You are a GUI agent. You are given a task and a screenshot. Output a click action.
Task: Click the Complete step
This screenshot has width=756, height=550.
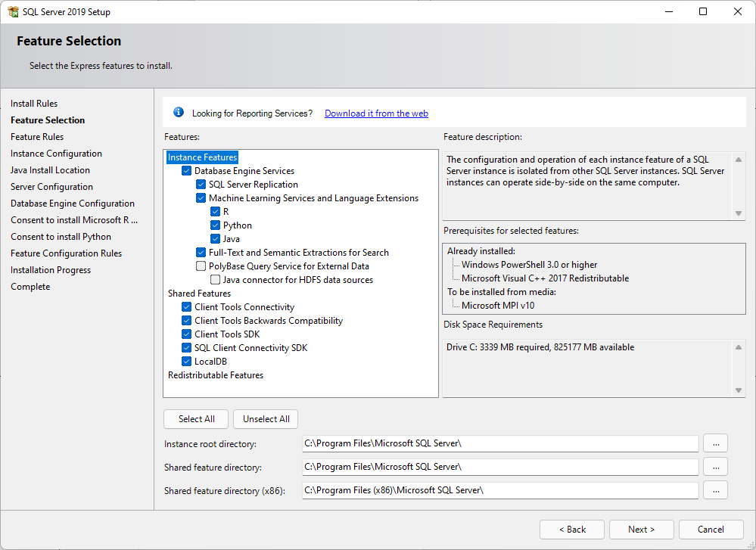click(30, 286)
